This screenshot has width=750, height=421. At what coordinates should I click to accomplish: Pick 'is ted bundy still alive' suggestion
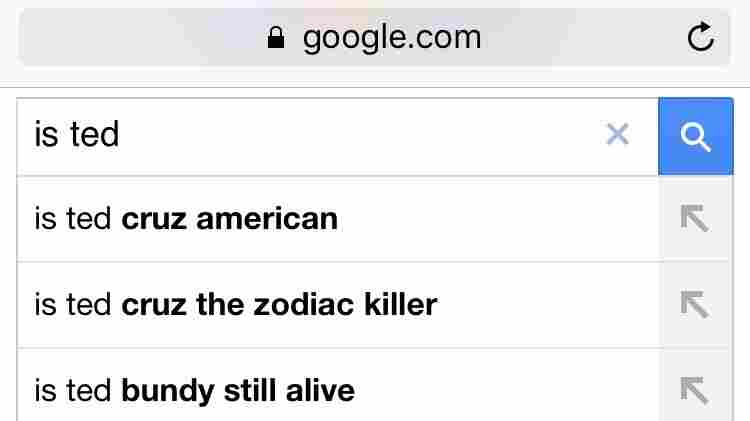click(x=338, y=386)
